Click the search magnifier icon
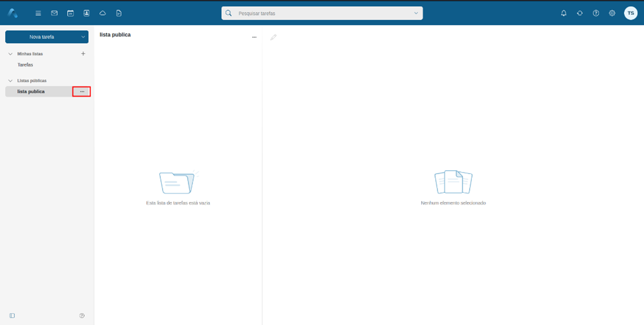Viewport: 644px width, 325px height. [229, 13]
